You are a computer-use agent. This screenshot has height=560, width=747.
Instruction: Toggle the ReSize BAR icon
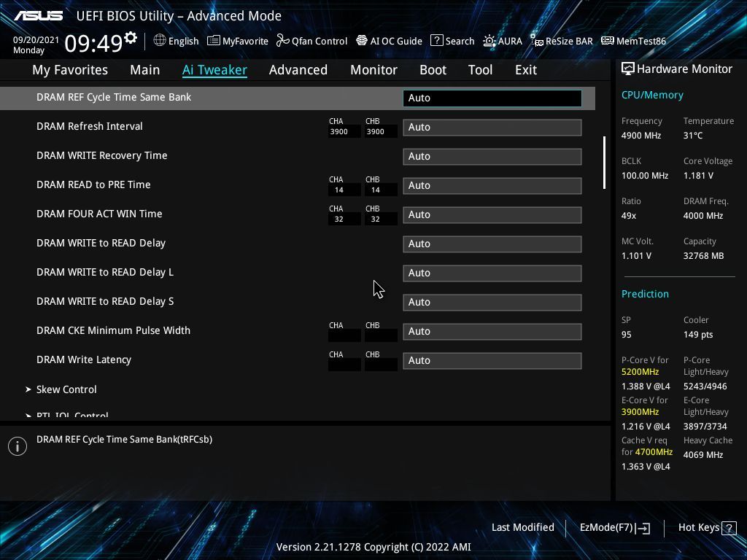pos(537,41)
